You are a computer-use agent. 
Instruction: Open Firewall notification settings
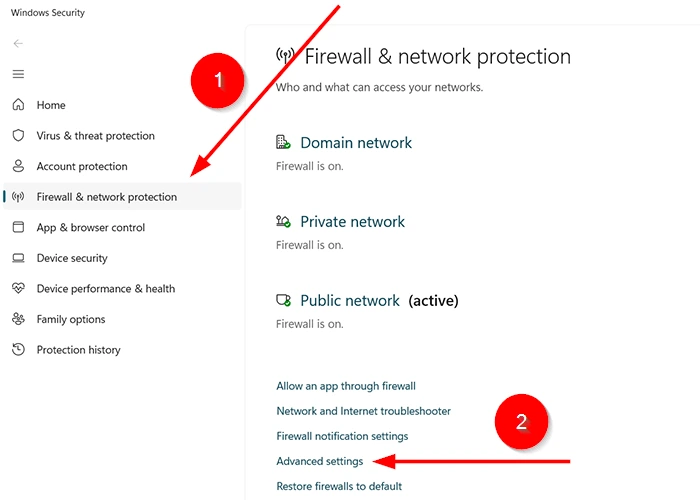point(342,436)
